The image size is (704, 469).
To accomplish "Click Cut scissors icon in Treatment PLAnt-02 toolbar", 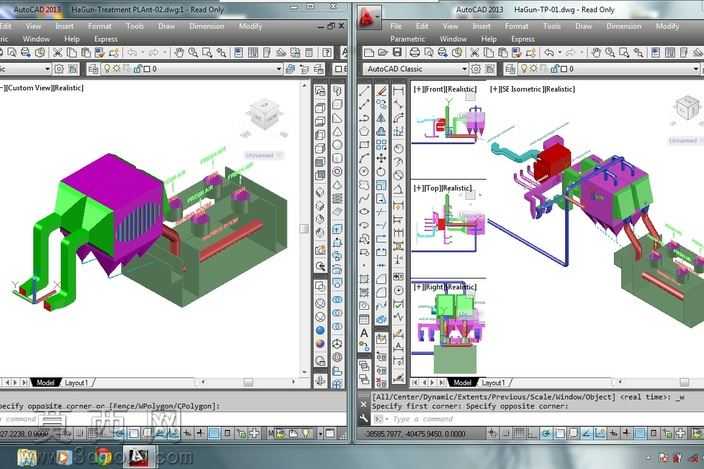I will click(57, 53).
